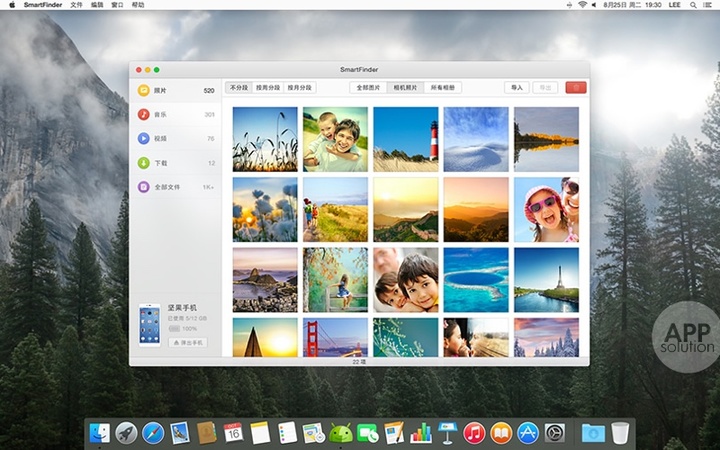Launch Safari from the Dock

tap(153, 433)
